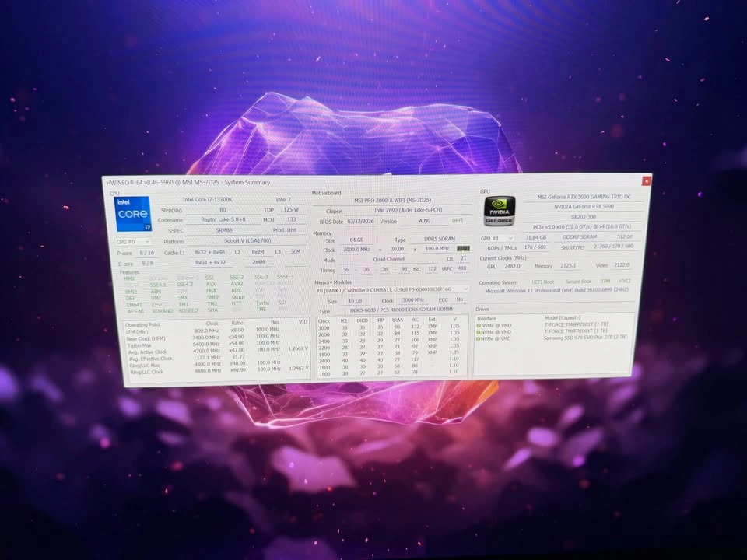The height and width of the screenshot is (560, 747).
Task: Click the L3 cache 30M value
Action: [296, 252]
